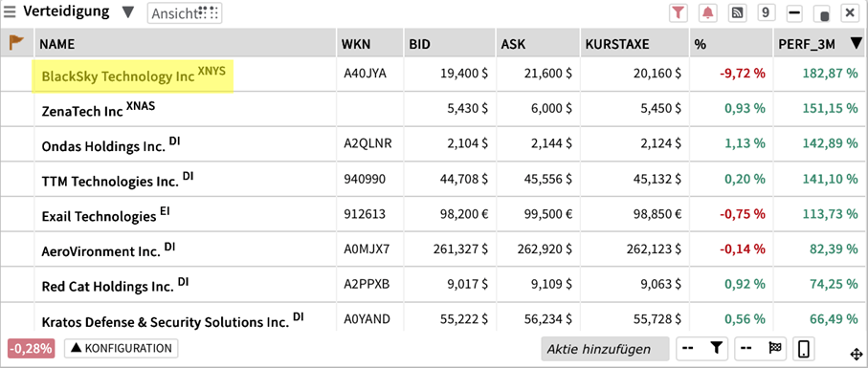Click the orange flag column header

(x=17, y=43)
